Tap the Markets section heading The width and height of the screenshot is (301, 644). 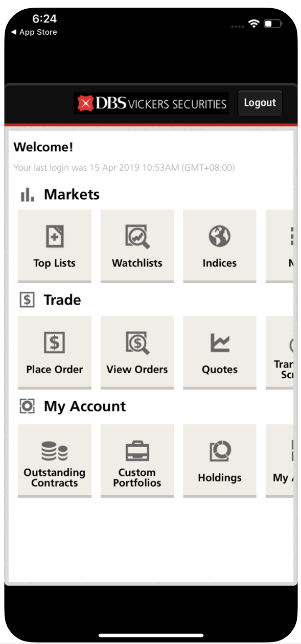(72, 195)
